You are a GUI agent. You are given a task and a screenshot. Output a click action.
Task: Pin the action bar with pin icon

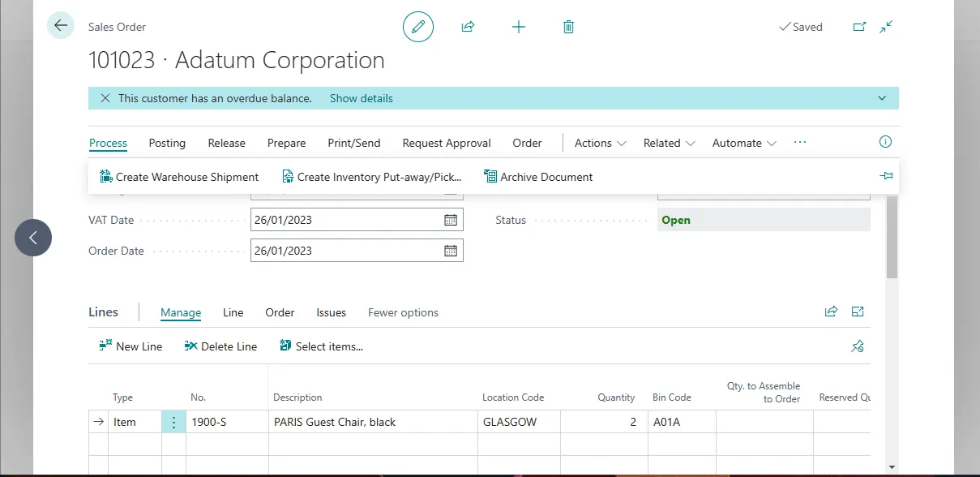[886, 176]
